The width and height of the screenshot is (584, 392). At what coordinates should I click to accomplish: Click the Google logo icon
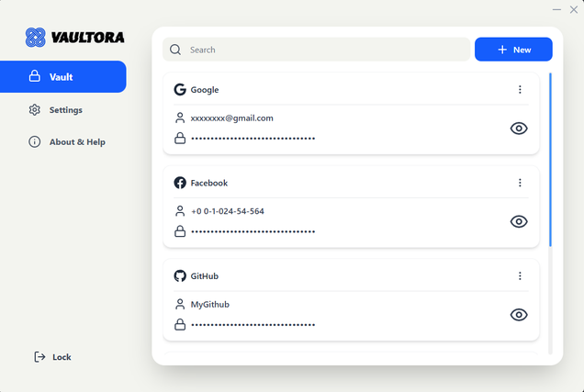180,90
